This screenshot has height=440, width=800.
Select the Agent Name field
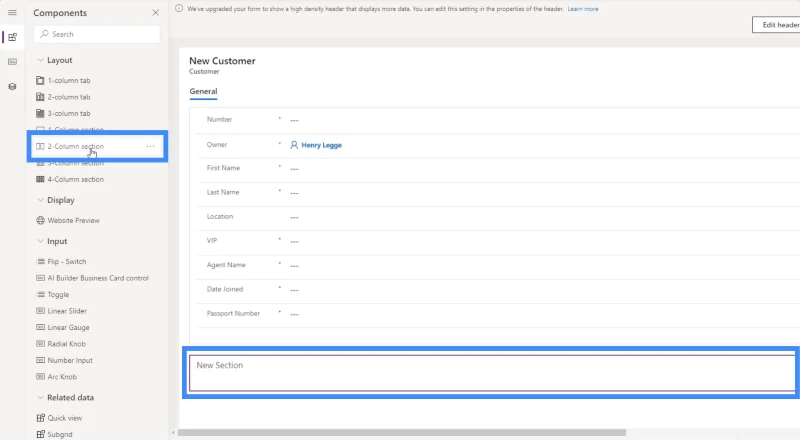click(x=498, y=265)
